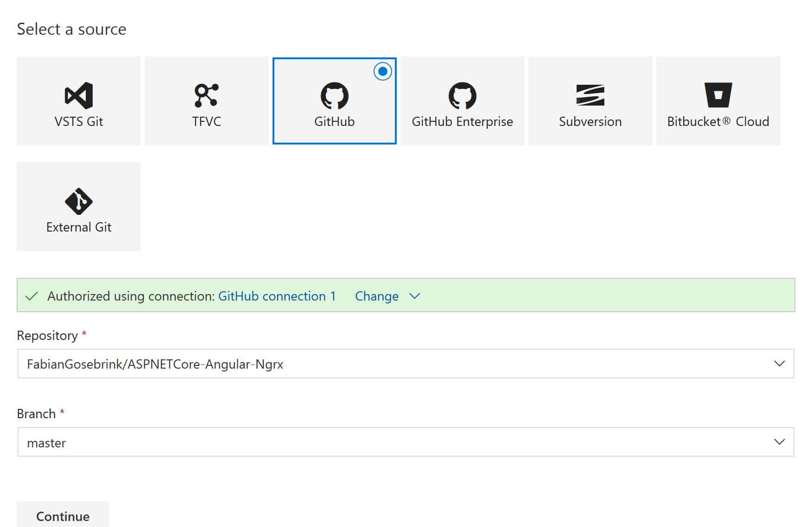The image size is (812, 527).
Task: Select GitHub Enterprise as source
Action: pyautogui.click(x=463, y=101)
